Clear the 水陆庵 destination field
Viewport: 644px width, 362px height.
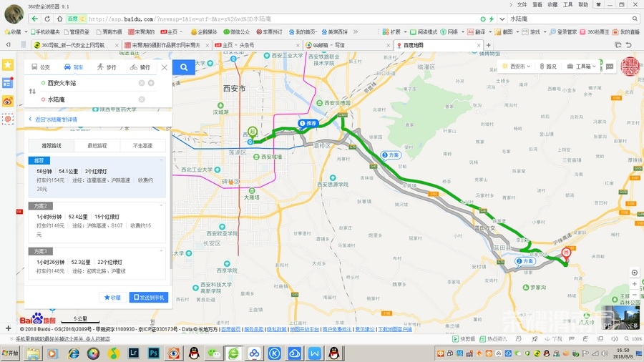tap(142, 99)
